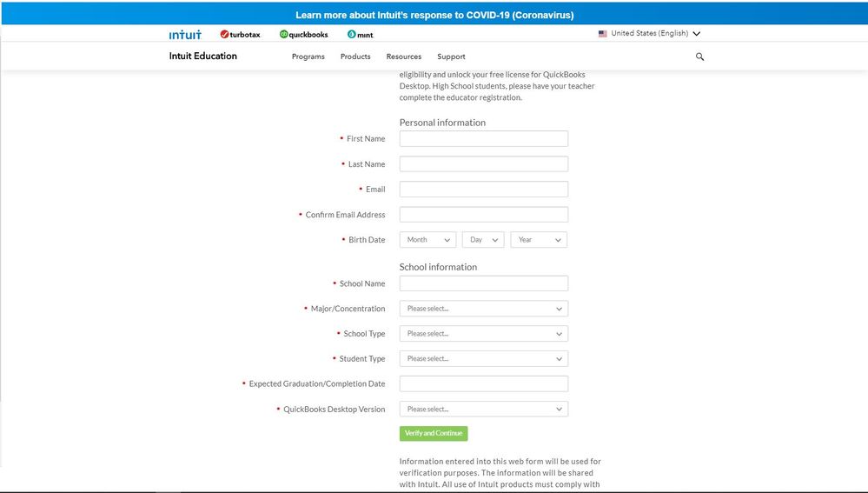Go to the TurboTax logo link
Screen dimensions: 868x493
pos(241,34)
